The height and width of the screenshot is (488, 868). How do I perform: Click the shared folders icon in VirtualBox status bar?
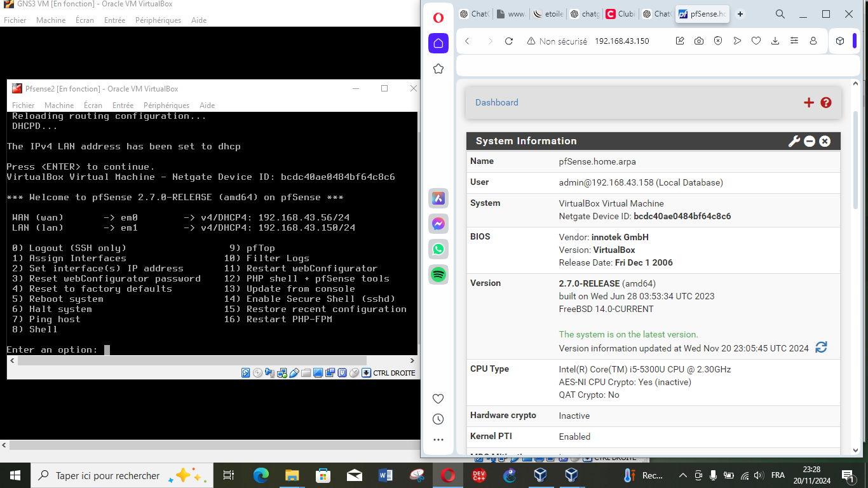[305, 373]
